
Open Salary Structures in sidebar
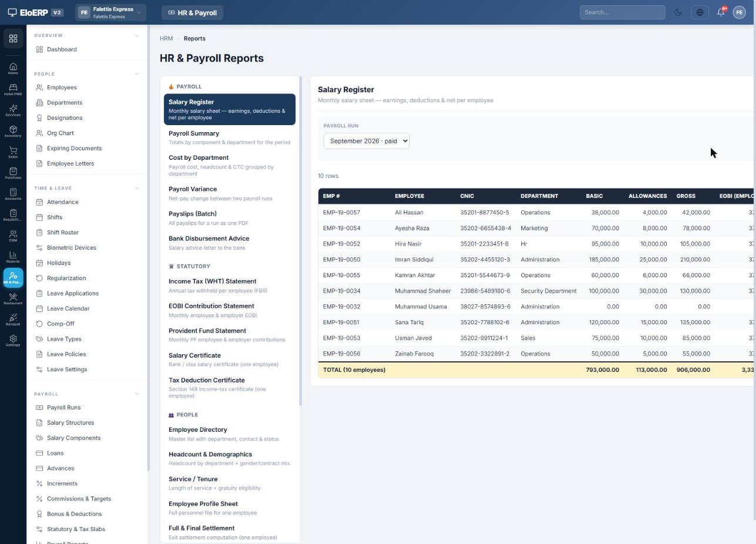pos(70,423)
